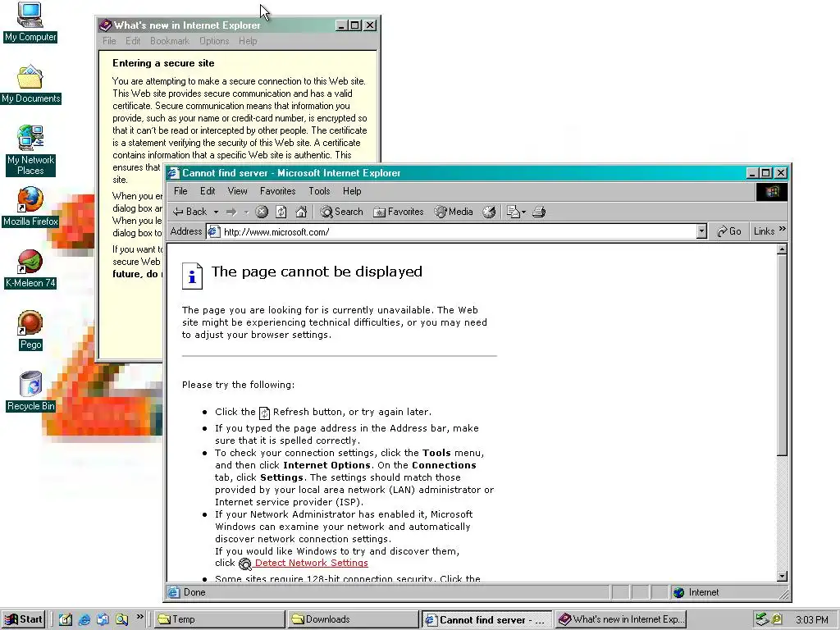Click the search folder Quick Launch icon
This screenshot has width=840, height=630.
click(x=121, y=620)
